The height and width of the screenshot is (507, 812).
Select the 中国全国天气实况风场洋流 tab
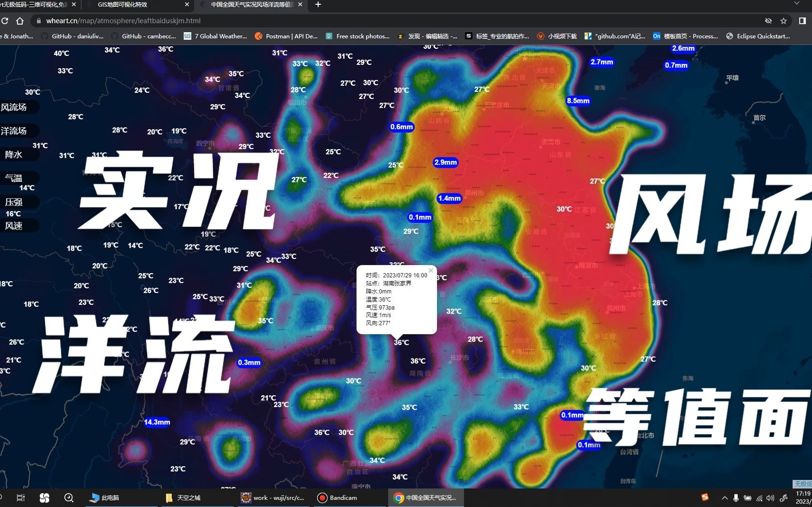point(251,4)
